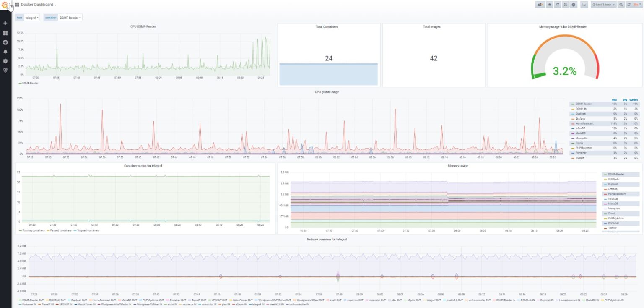644x308 pixels.
Task: Share the dashboard using the share icon
Action: (557, 5)
